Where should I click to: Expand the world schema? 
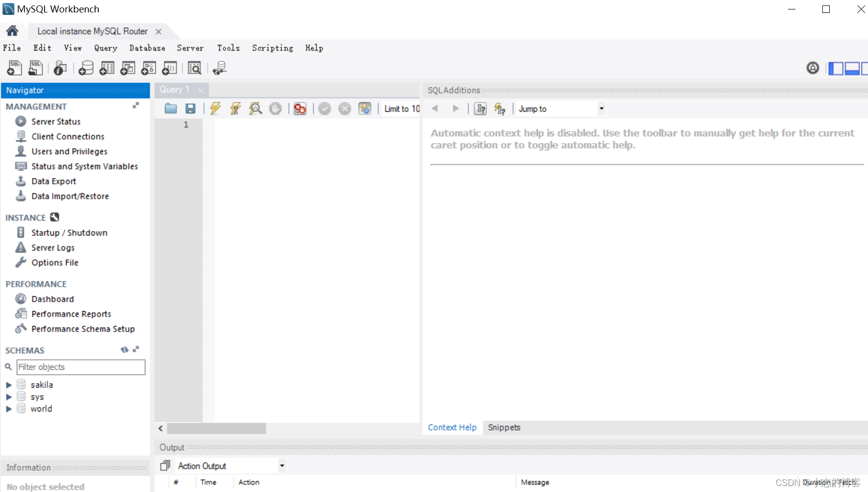click(8, 409)
